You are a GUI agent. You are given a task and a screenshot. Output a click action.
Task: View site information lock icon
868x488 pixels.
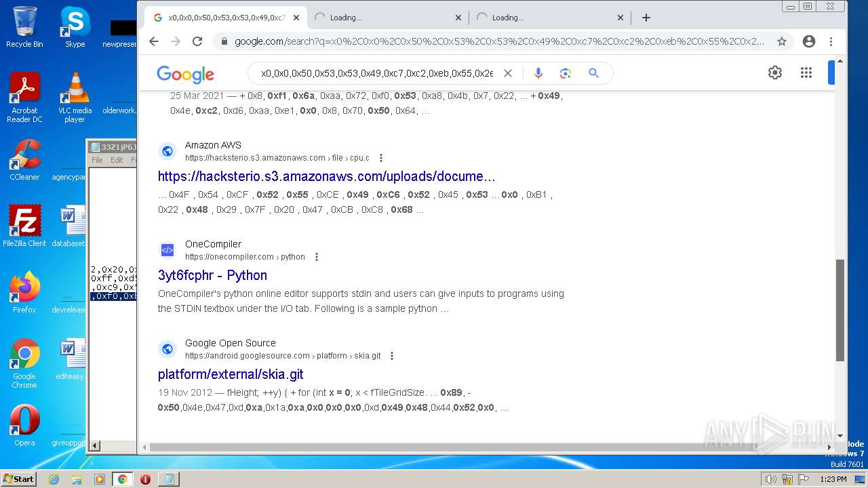pyautogui.click(x=224, y=41)
